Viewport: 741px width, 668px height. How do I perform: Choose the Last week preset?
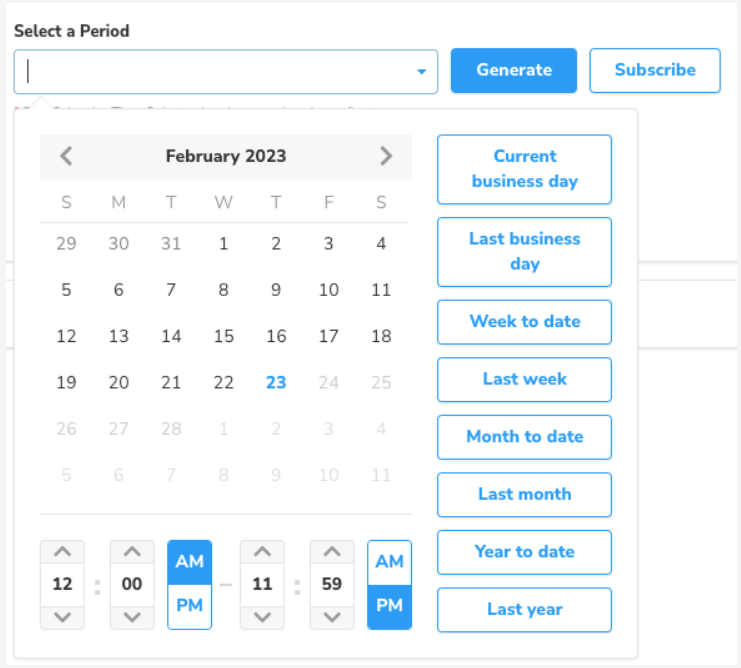tap(524, 379)
